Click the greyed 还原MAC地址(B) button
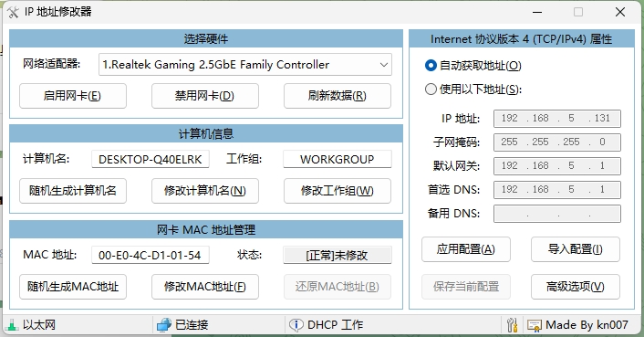The image size is (644, 337). (338, 287)
